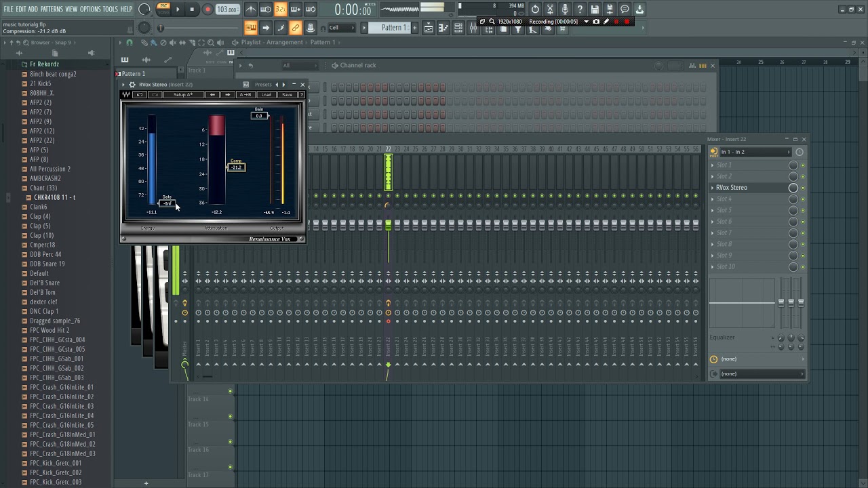Start playback with the play button
The image size is (868, 488).
[x=178, y=9]
